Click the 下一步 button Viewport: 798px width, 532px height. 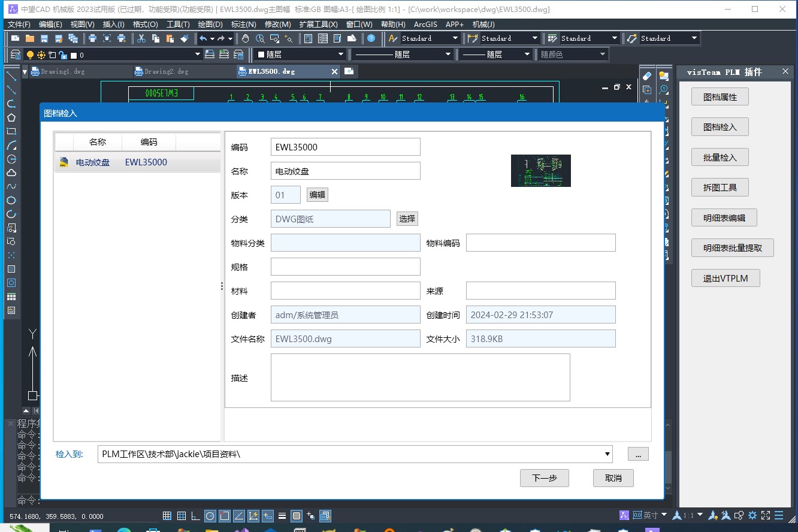point(545,478)
